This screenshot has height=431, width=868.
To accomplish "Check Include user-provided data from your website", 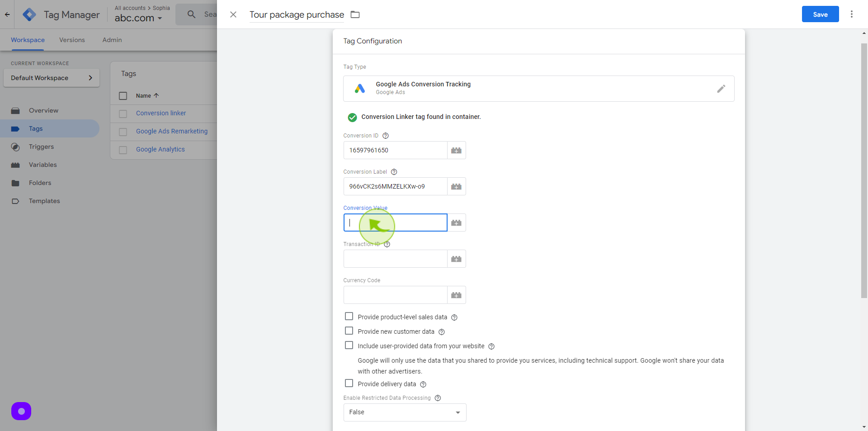I will (x=349, y=345).
